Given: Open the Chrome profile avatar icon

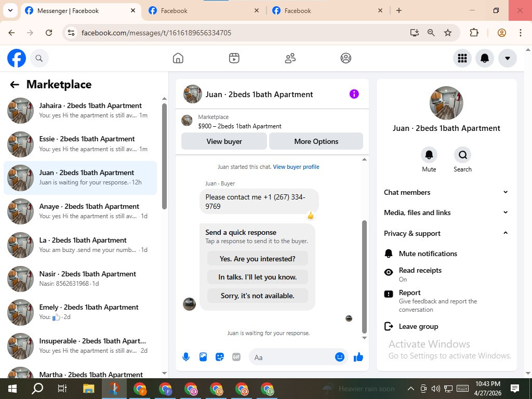Looking at the screenshot, I should coord(502,33).
